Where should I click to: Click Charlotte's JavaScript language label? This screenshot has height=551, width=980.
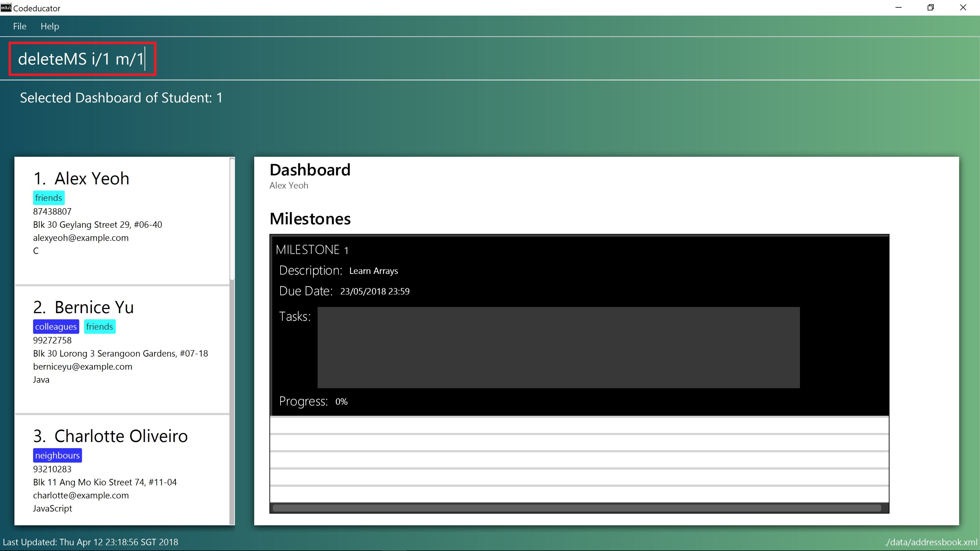point(52,508)
